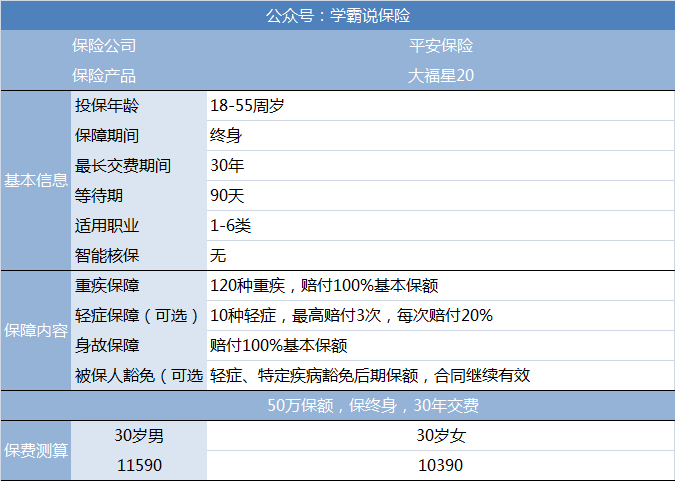
Task: Click the 保险产品 label
Action: pyautogui.click(x=104, y=76)
